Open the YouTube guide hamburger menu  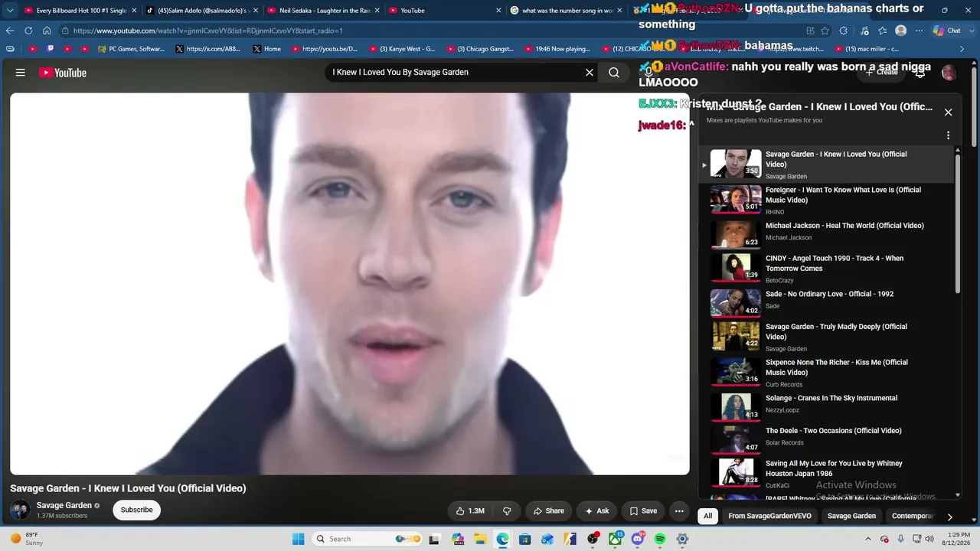[x=21, y=73]
